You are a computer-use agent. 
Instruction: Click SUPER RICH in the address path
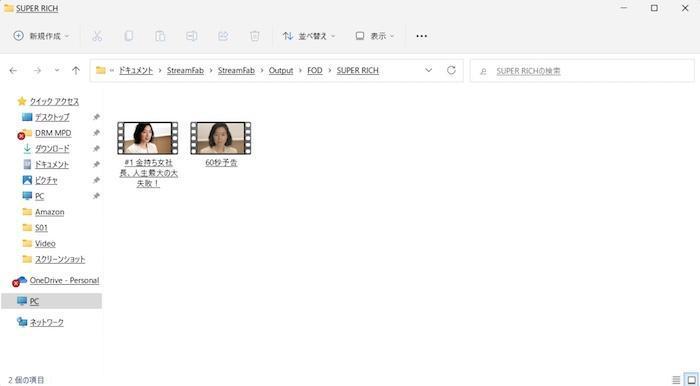coord(358,71)
